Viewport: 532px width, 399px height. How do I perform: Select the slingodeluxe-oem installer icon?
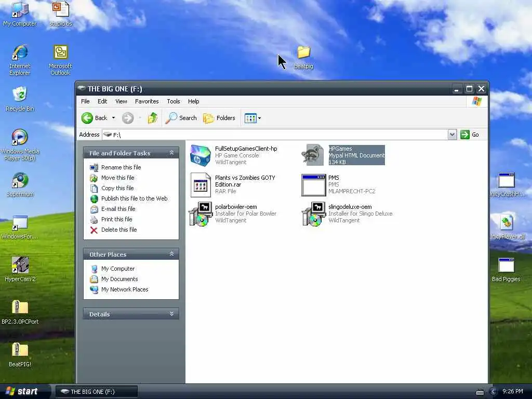coord(313,214)
